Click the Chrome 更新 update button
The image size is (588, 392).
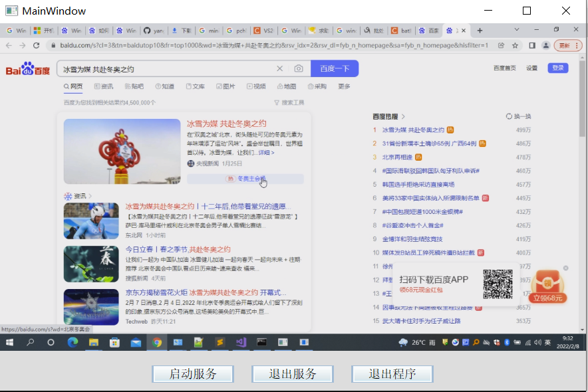568,45
